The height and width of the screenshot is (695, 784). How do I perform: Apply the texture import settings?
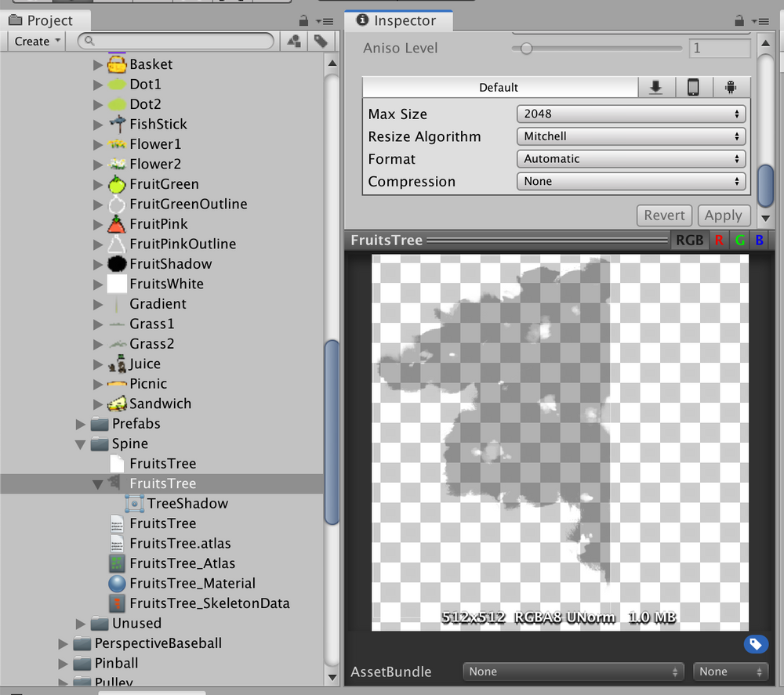724,215
